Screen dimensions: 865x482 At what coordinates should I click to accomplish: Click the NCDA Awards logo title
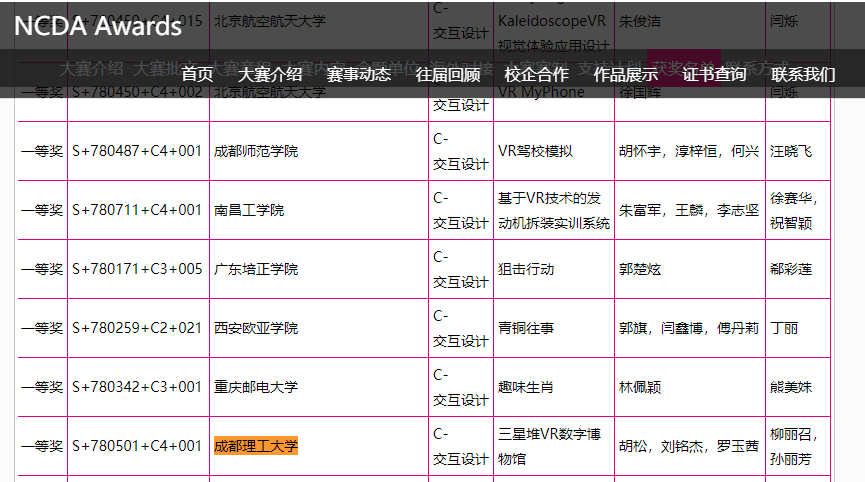pos(98,26)
